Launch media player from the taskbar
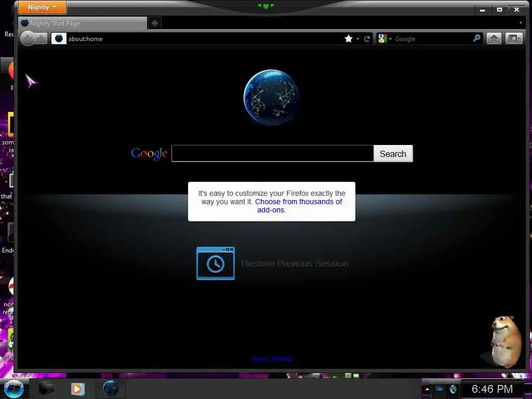 [x=78, y=389]
